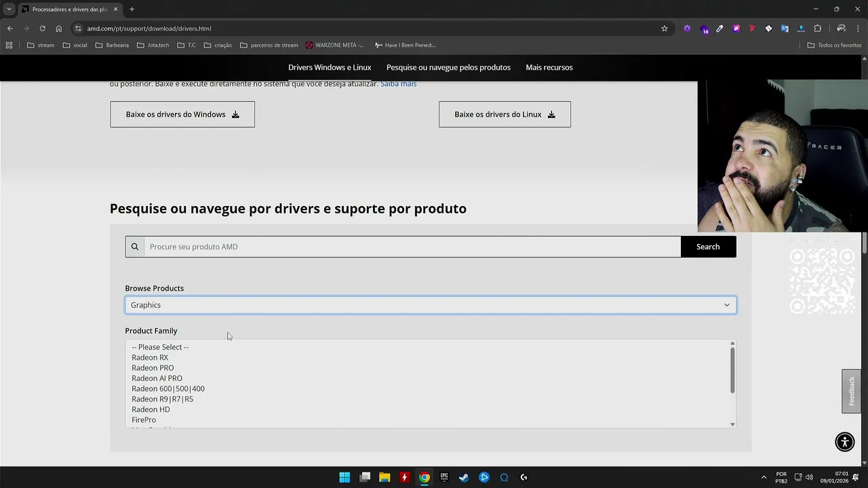Click the magnifier icon in search box
The height and width of the screenshot is (488, 868).
(134, 247)
